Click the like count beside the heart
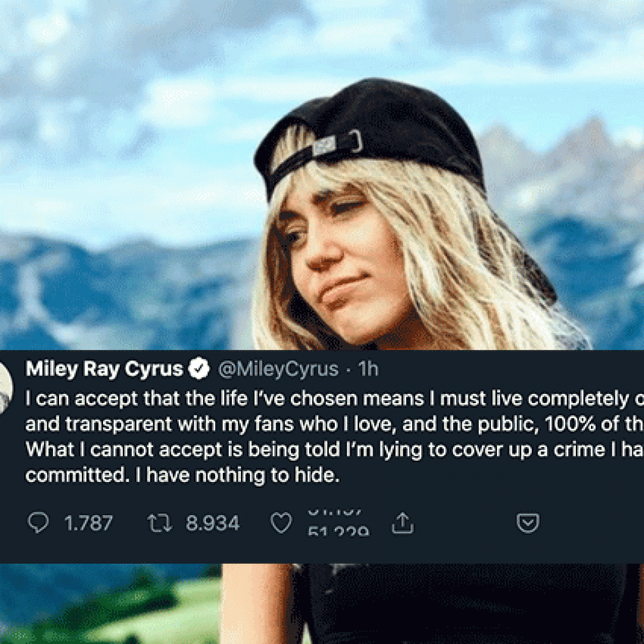 338,523
